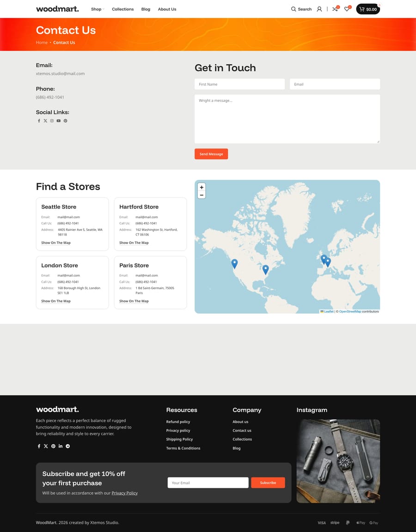Open the Refund policy link
Viewport: 416px width, 532px height.
(178, 422)
